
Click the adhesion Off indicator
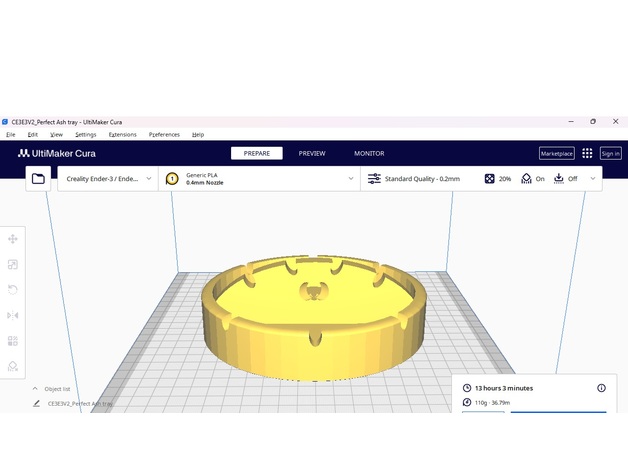click(566, 179)
